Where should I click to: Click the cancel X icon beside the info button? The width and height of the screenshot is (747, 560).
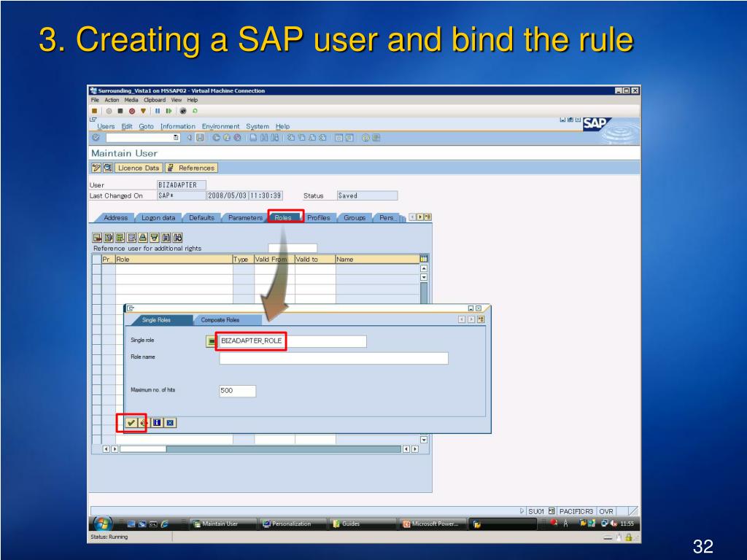(170, 423)
